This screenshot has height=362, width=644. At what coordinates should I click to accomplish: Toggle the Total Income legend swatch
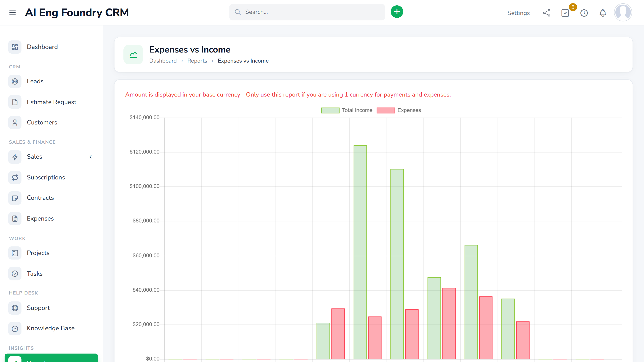pos(330,110)
